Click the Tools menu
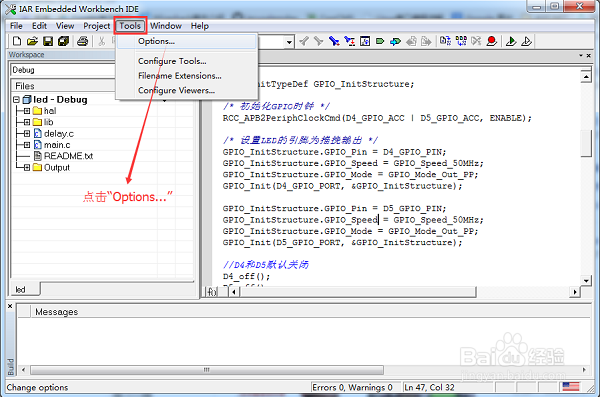The image size is (600, 397). point(130,26)
